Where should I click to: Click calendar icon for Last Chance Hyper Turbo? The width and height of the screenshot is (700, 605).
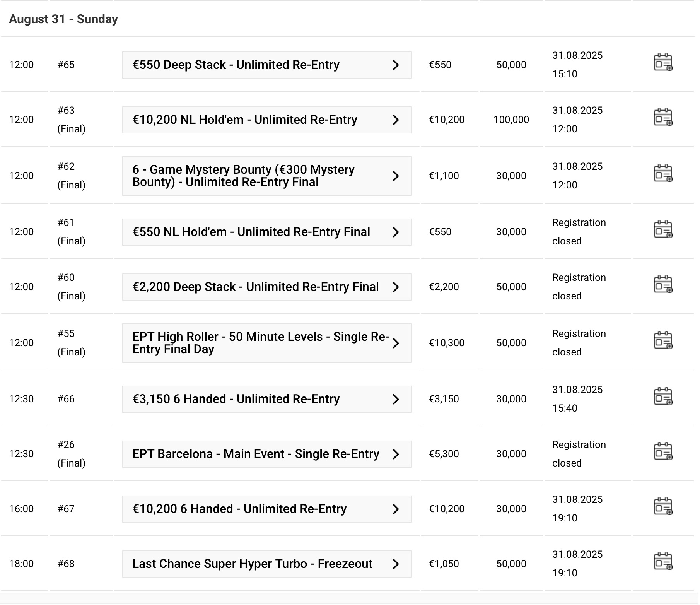[x=663, y=562]
